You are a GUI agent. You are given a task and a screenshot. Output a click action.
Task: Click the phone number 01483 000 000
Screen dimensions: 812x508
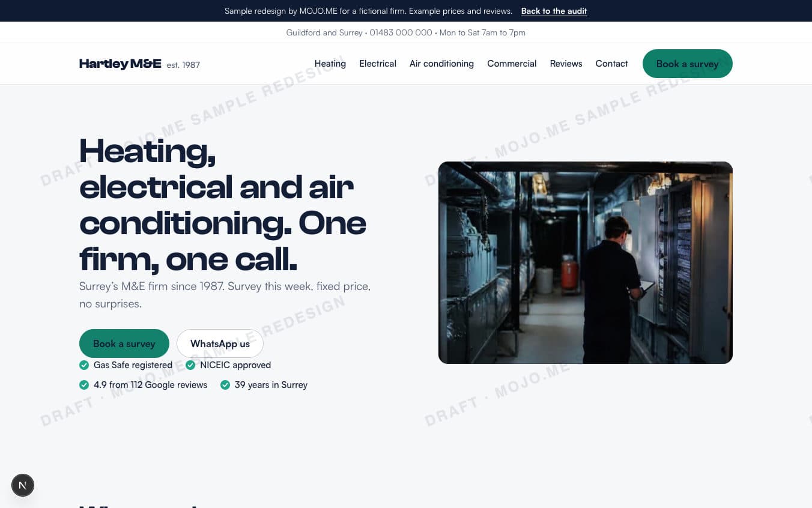pyautogui.click(x=401, y=32)
